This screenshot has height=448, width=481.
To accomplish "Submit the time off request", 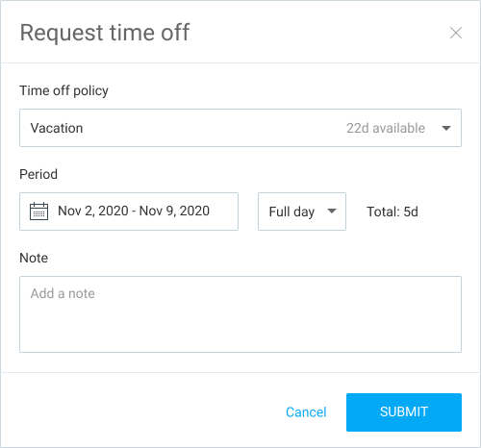I will coord(404,412).
